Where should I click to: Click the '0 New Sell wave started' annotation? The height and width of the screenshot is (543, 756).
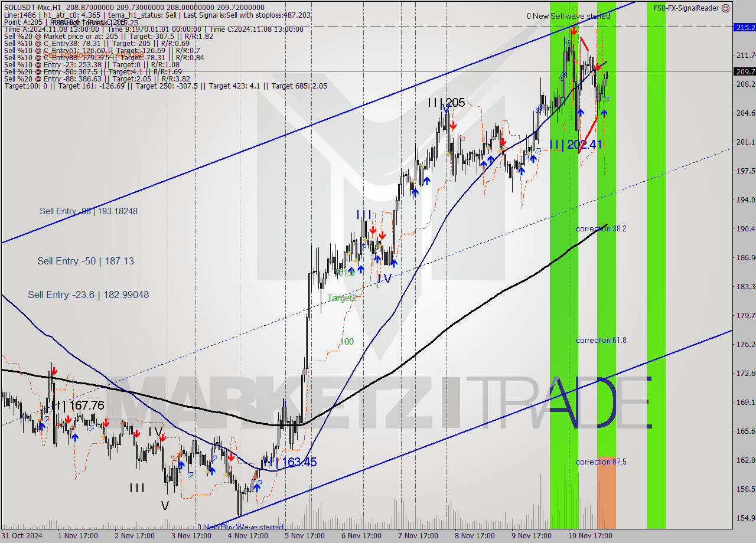click(x=568, y=16)
